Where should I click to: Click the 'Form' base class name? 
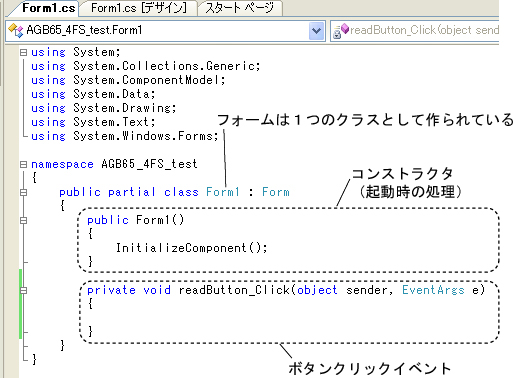point(276,192)
